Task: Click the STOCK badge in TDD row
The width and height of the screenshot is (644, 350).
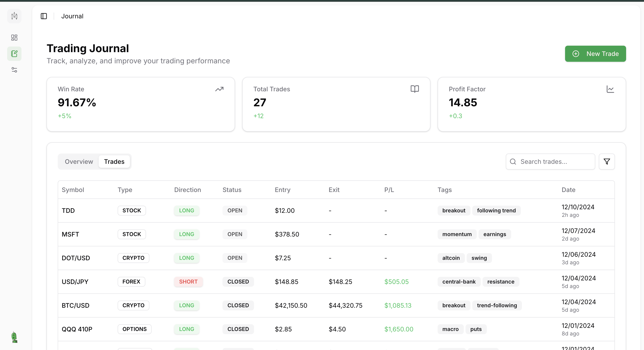Action: (x=132, y=211)
